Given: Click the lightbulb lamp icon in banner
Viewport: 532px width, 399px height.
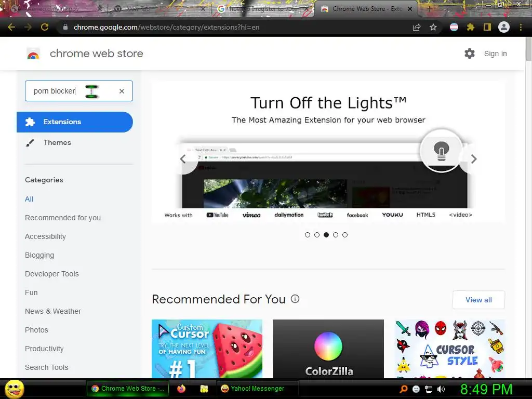Looking at the screenshot, I should tap(441, 151).
